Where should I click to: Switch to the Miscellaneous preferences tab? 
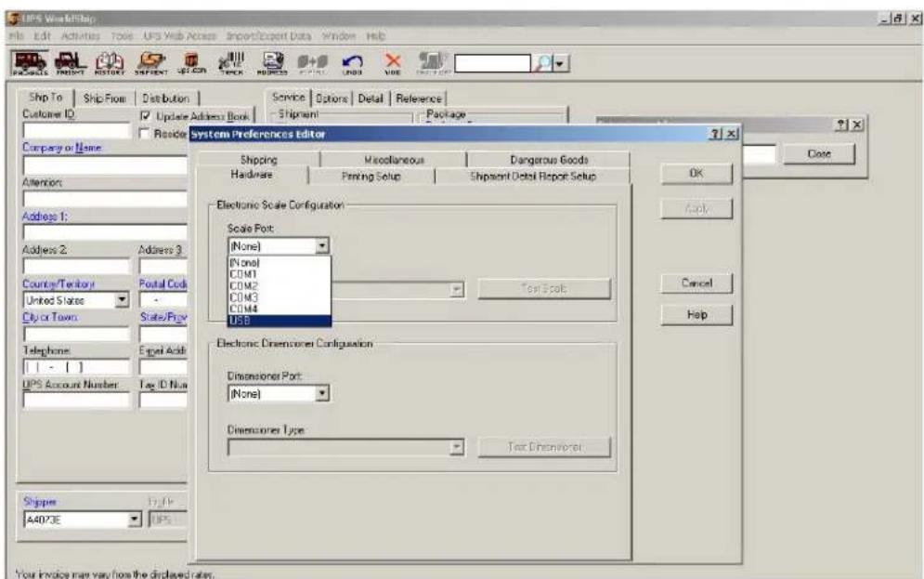394,160
